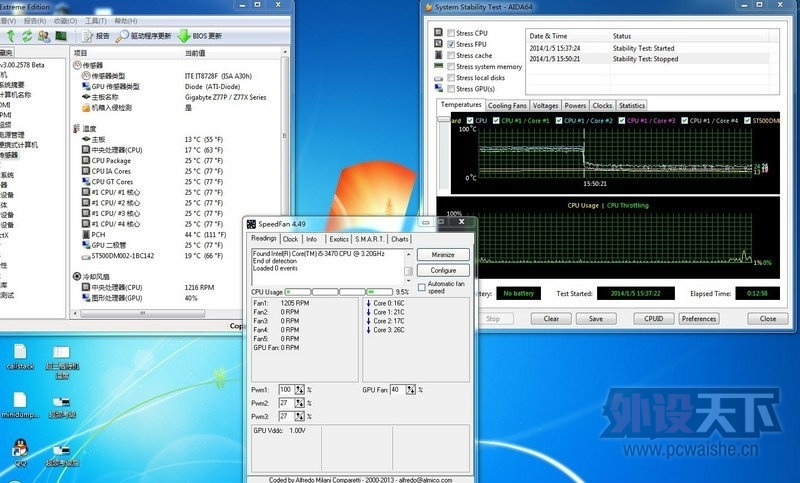The height and width of the screenshot is (483, 800).
Task: Open the SpeedFan Clock tab
Action: pyautogui.click(x=290, y=239)
